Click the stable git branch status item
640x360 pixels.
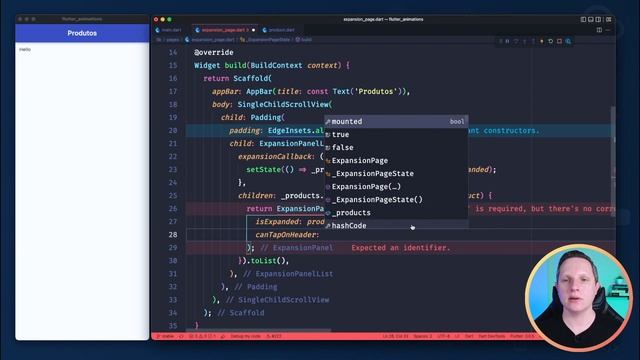pyautogui.click(x=165, y=336)
